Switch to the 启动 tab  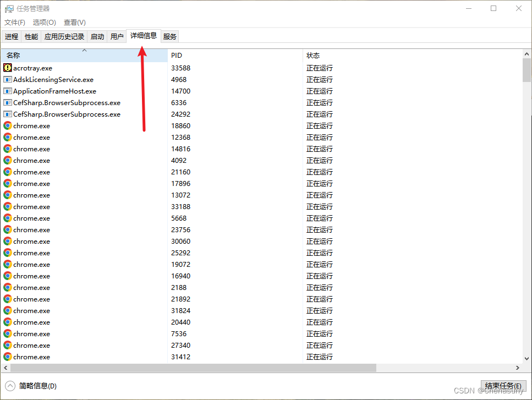pyautogui.click(x=97, y=36)
